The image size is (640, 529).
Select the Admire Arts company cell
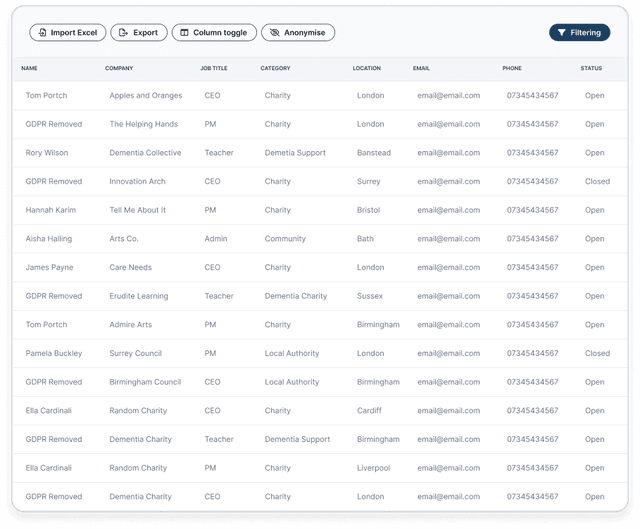click(x=131, y=325)
